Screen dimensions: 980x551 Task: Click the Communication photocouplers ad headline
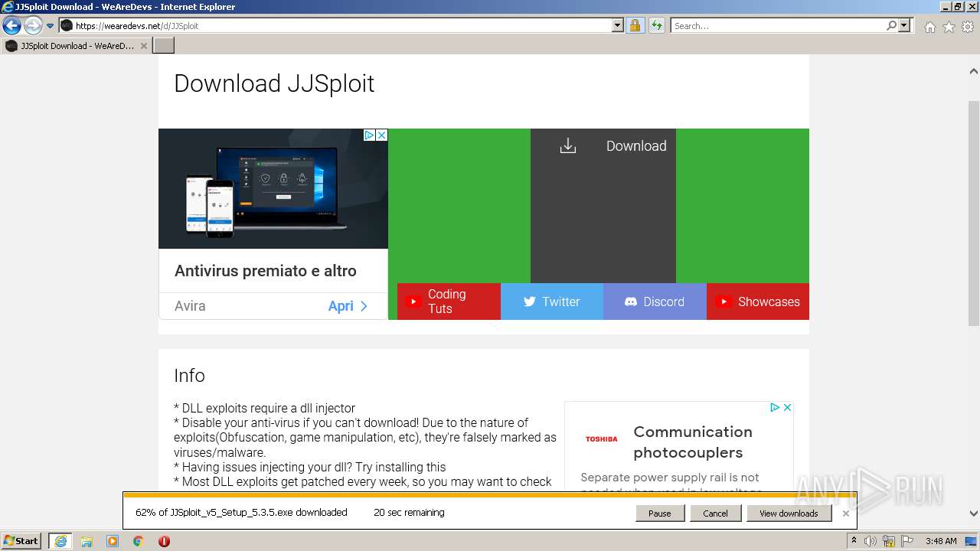pyautogui.click(x=693, y=442)
